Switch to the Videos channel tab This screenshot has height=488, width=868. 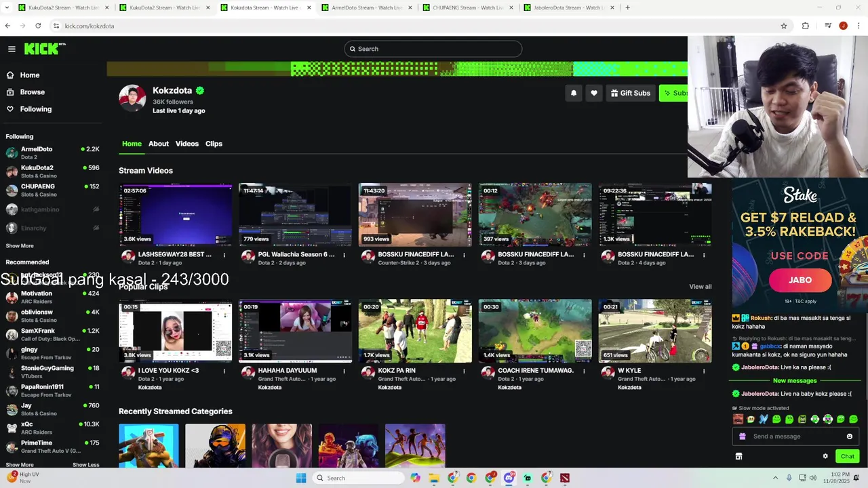(x=187, y=144)
